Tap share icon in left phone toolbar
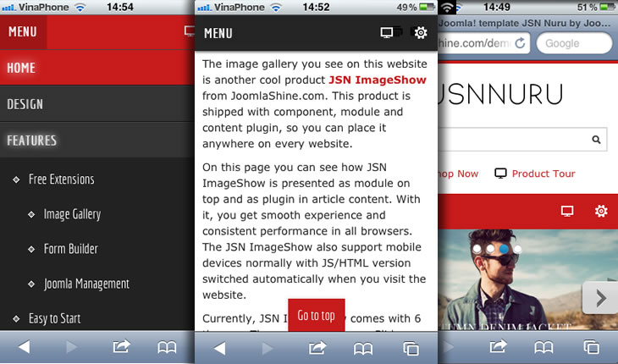The image size is (618, 364). click(121, 347)
